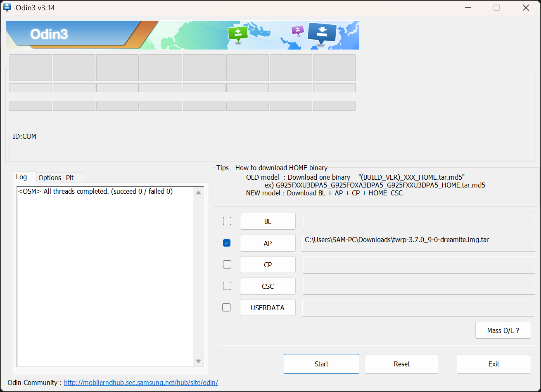Toggle the CSC checkbox
This screenshot has width=541, height=392.
pos(227,286)
